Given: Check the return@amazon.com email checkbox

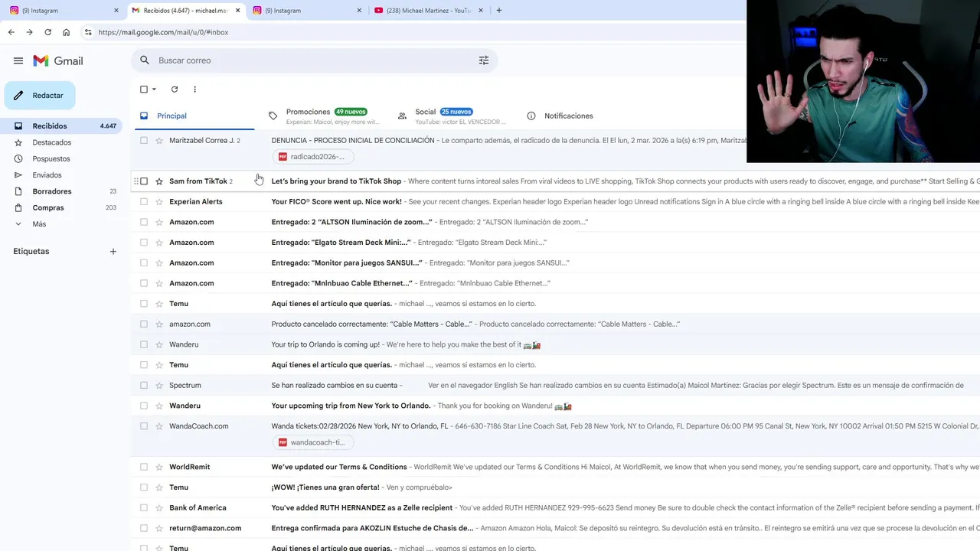Looking at the screenshot, I should [x=143, y=529].
